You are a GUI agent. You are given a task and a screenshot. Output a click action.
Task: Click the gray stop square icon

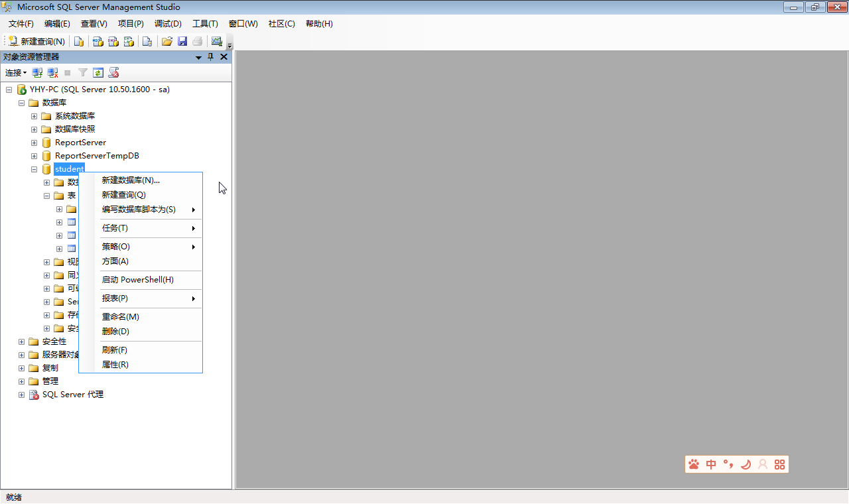coord(68,73)
